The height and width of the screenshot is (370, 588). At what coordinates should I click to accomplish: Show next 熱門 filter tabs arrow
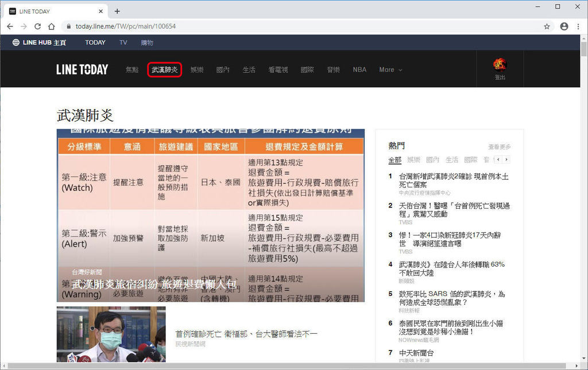pyautogui.click(x=506, y=160)
